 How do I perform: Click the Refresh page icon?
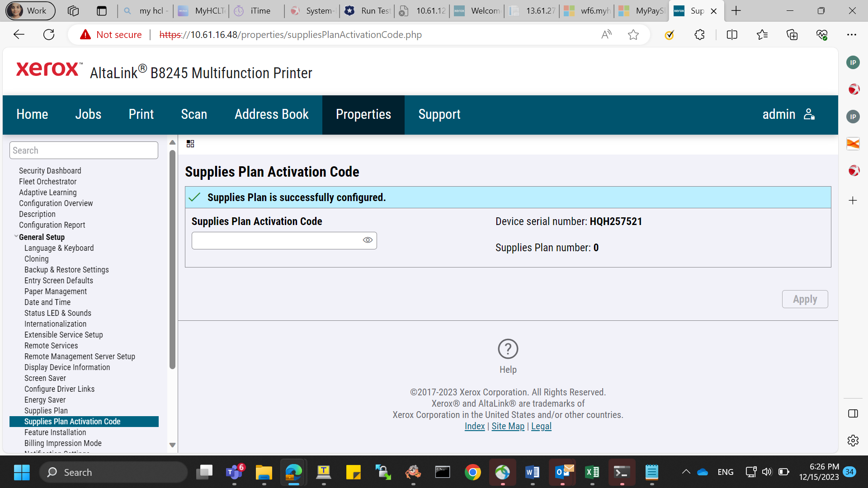coord(49,35)
